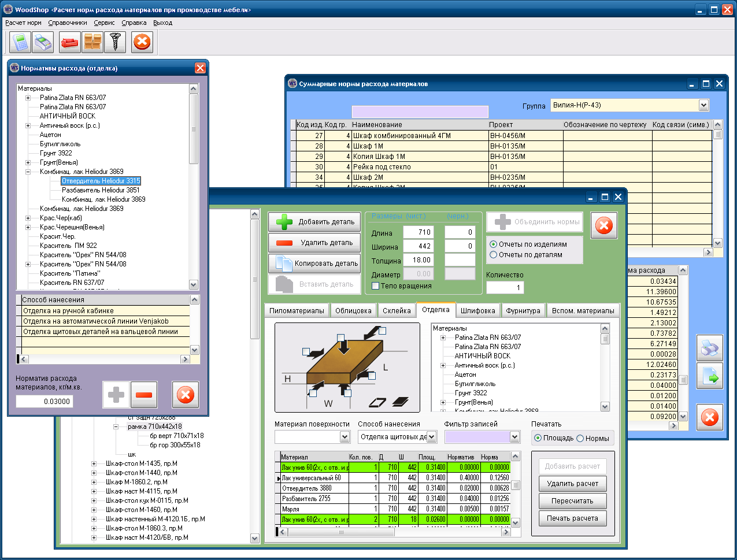737x560 pixels.
Task: Click printer icon in Суммарные нормы window
Action: 709,348
